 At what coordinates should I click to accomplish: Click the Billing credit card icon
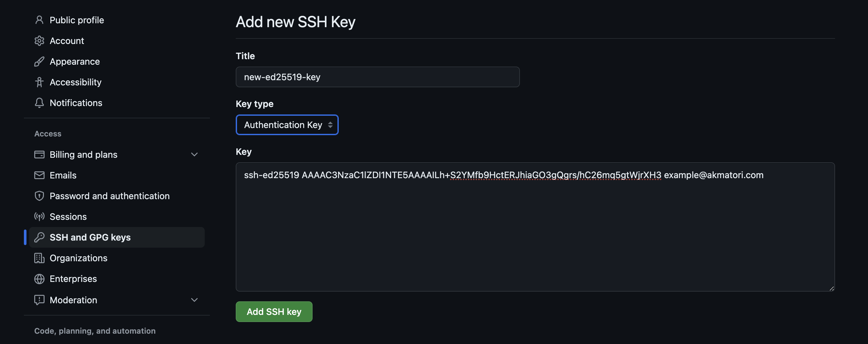(39, 154)
